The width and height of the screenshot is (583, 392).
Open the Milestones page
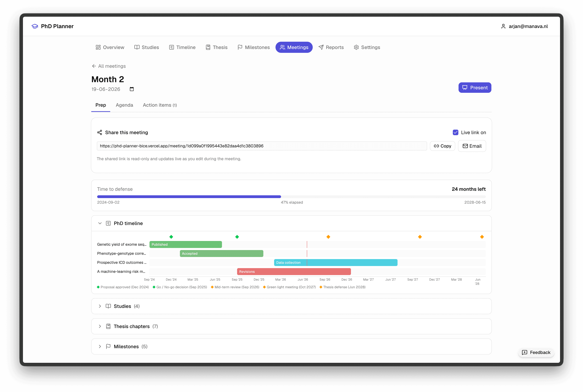coord(254,47)
